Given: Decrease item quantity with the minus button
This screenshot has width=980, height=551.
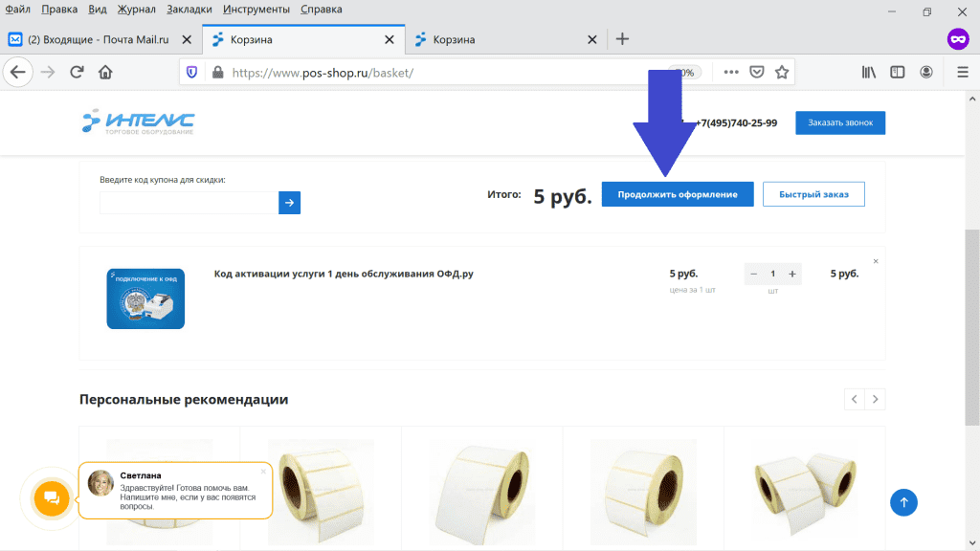Looking at the screenshot, I should [753, 274].
